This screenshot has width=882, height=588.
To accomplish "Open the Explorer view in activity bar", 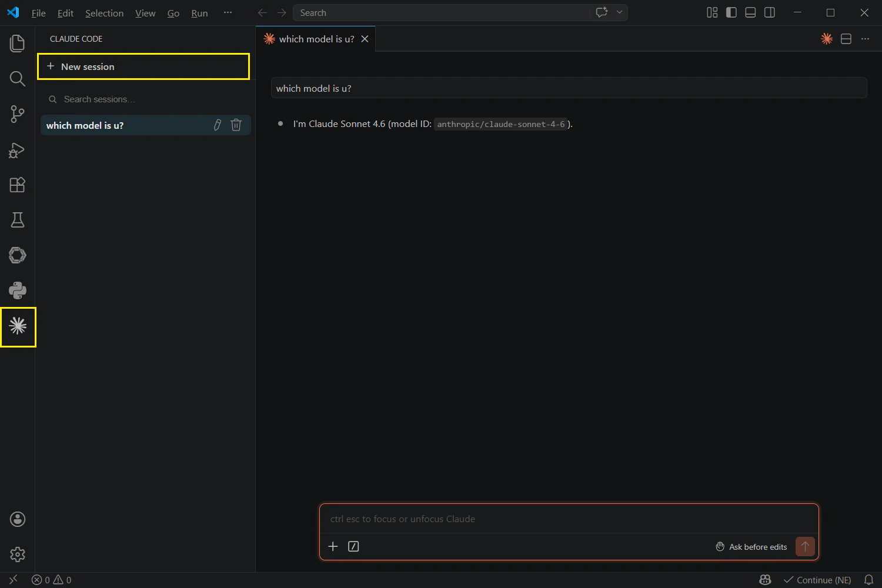I will tap(18, 44).
